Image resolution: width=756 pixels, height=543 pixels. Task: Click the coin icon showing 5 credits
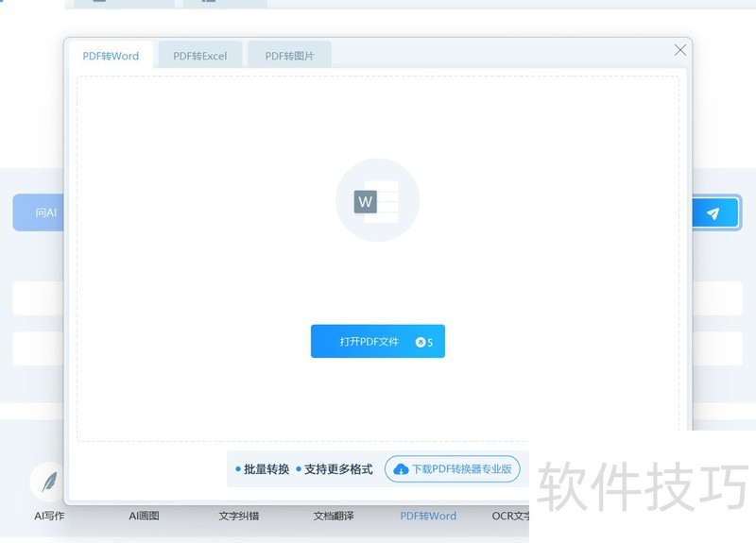[421, 342]
